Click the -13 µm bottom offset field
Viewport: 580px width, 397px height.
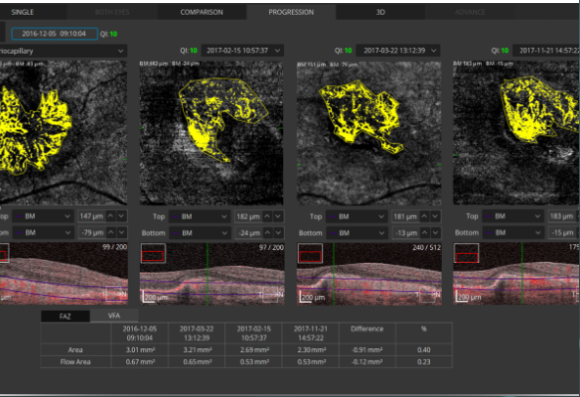405,233
